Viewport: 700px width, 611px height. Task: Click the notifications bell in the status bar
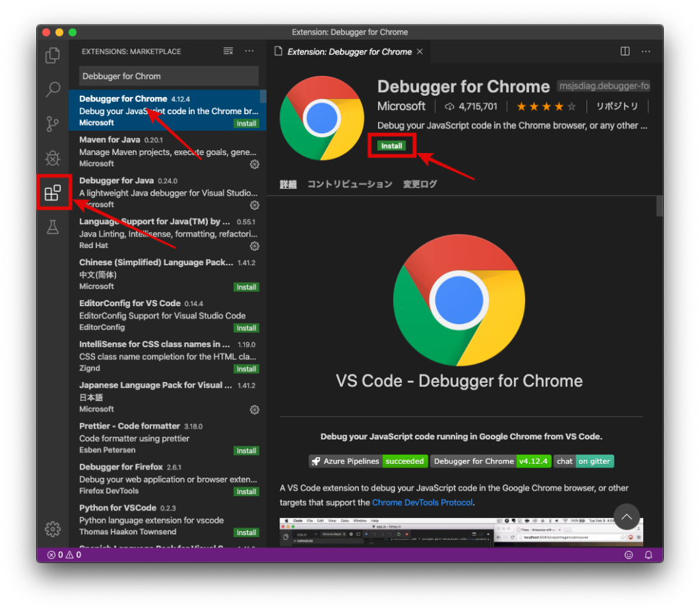pos(648,554)
